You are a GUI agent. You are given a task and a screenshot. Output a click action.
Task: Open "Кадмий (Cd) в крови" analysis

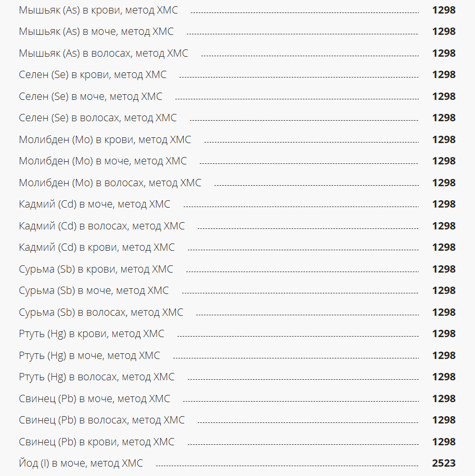point(97,248)
